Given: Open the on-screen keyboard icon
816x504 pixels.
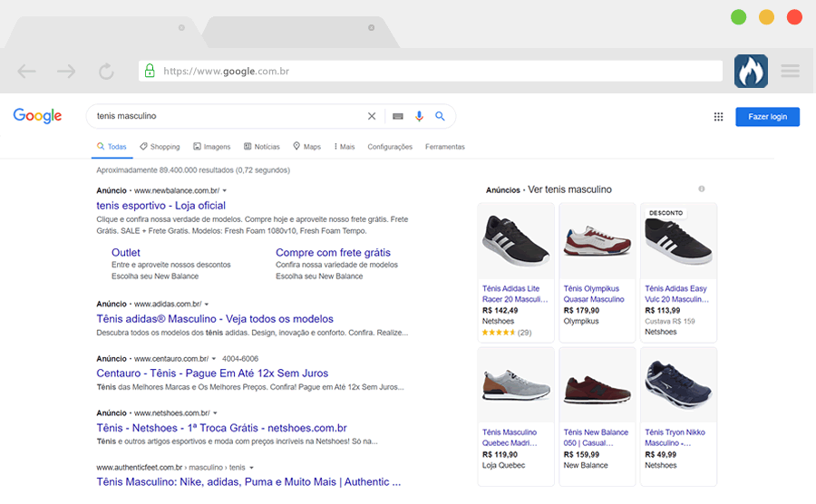Looking at the screenshot, I should coord(398,116).
